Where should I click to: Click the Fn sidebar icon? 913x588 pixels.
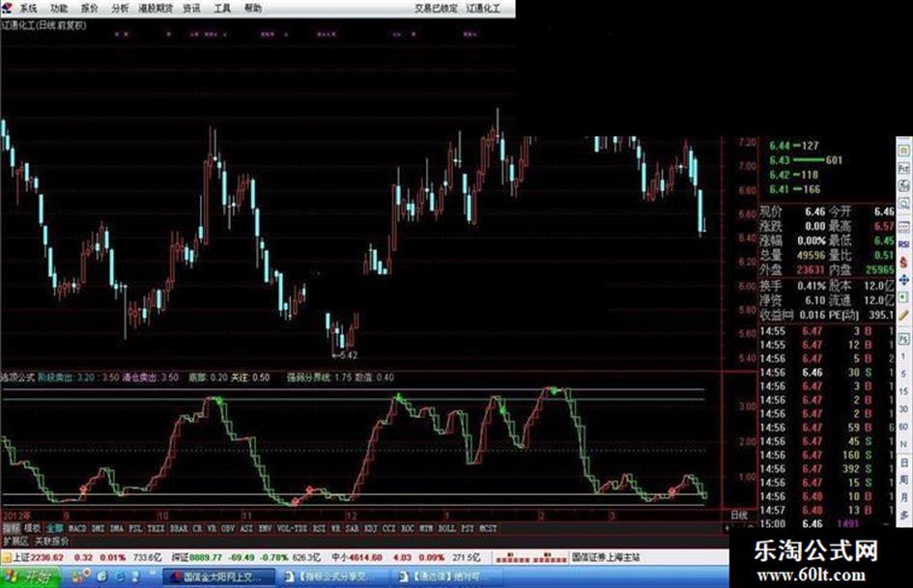coord(904,168)
